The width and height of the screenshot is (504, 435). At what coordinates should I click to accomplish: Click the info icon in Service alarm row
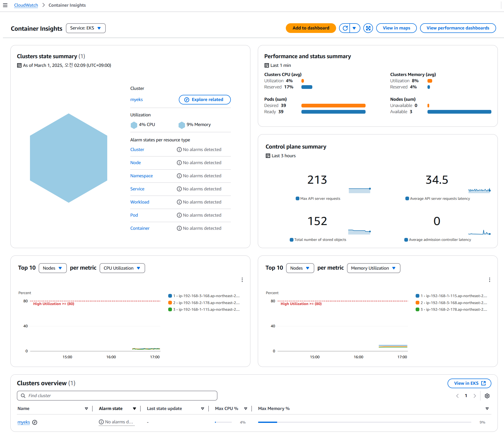(x=179, y=189)
